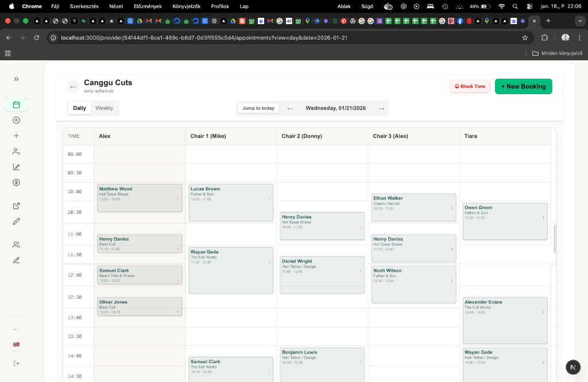This screenshot has width=588, height=382.
Task: Open the analytics chart icon in the sidebar
Action: pos(16,167)
